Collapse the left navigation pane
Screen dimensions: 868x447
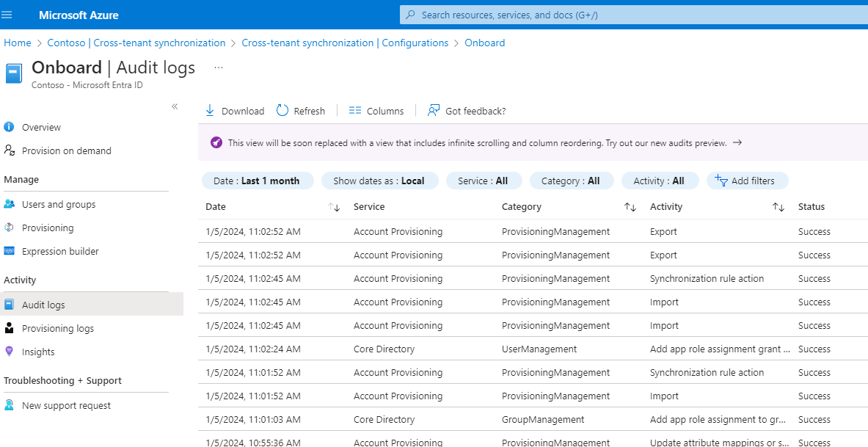click(x=175, y=106)
